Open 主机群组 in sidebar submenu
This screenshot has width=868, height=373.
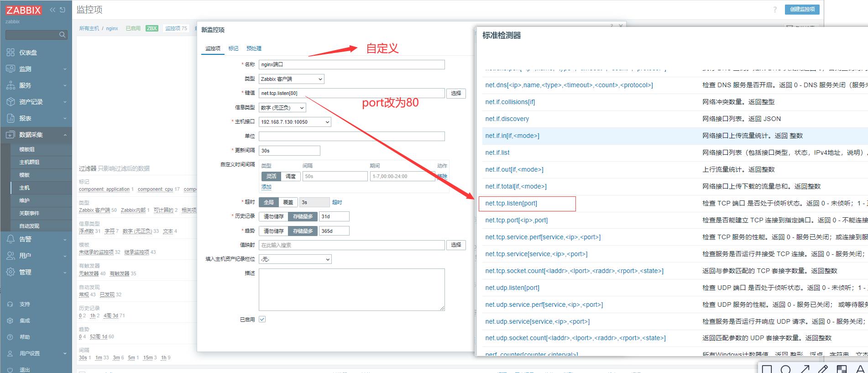(29, 162)
